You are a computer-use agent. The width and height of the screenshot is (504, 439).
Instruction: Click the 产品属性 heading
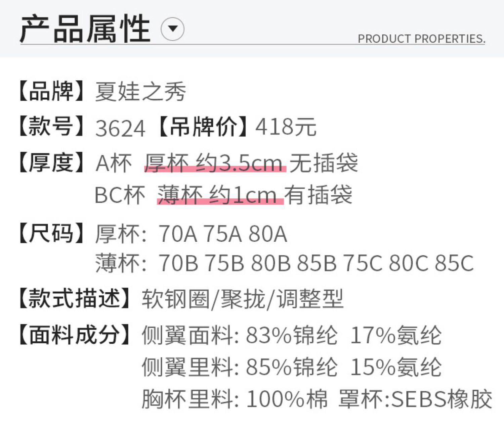coord(85,29)
